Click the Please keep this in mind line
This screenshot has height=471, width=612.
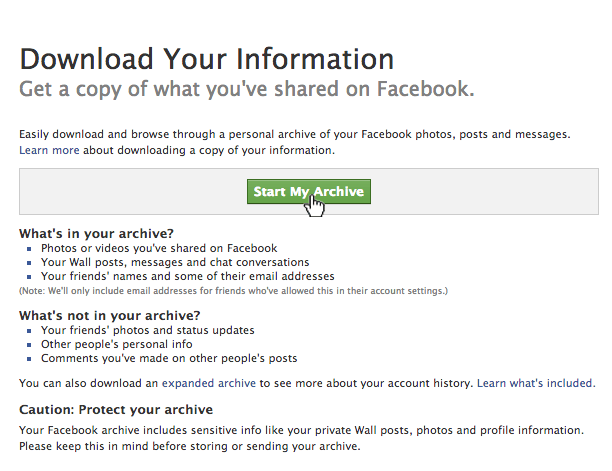190,446
